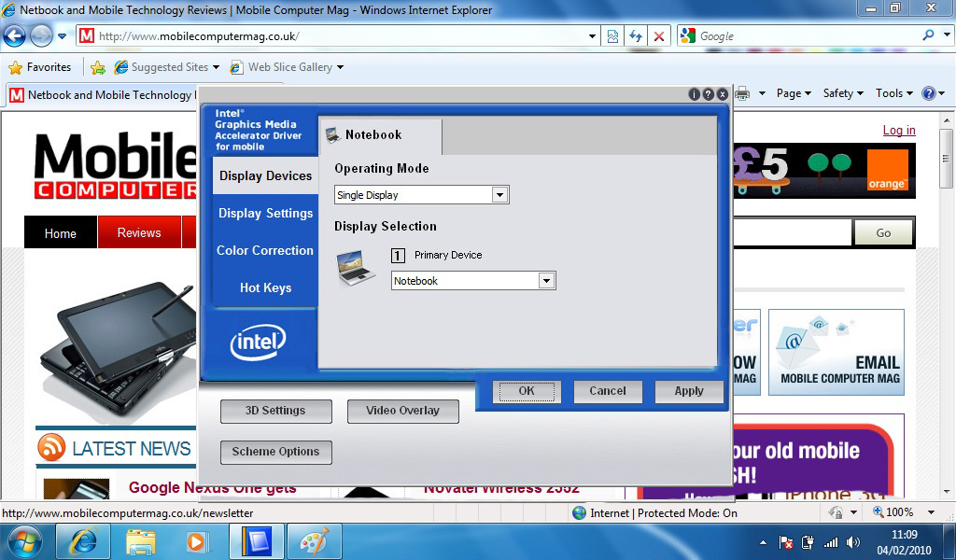Open the Windows Start menu

(x=25, y=541)
